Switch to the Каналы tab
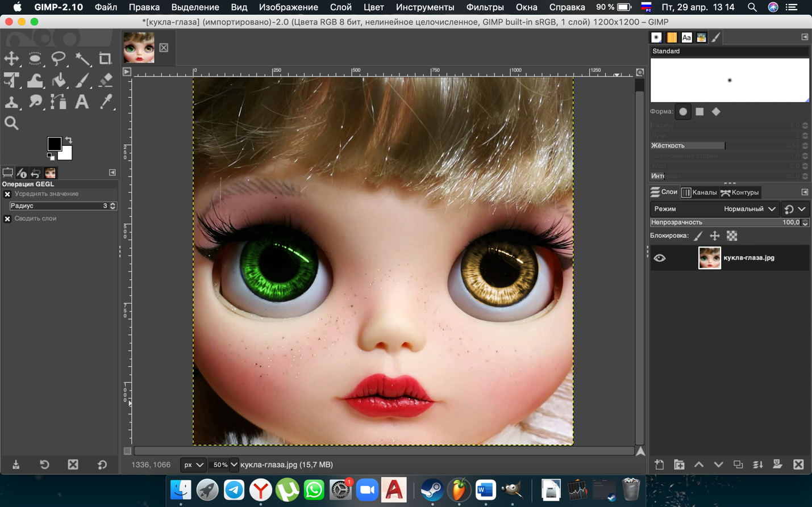The image size is (812, 507). click(x=699, y=192)
